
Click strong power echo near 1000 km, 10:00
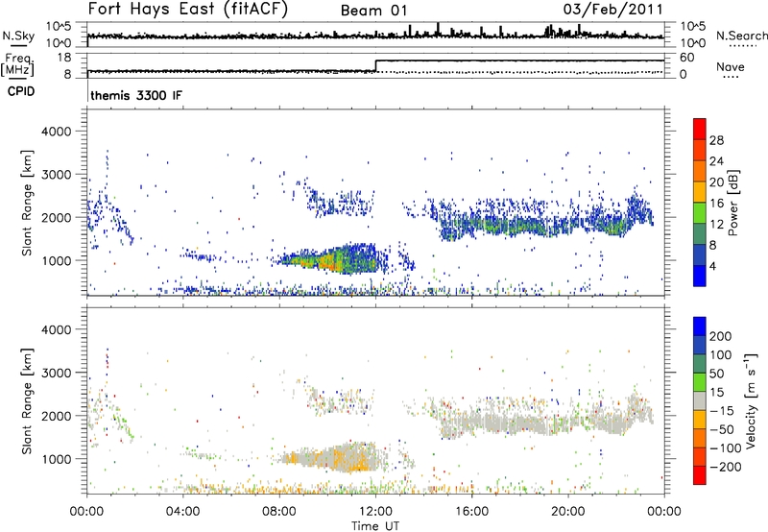pyautogui.click(x=327, y=262)
